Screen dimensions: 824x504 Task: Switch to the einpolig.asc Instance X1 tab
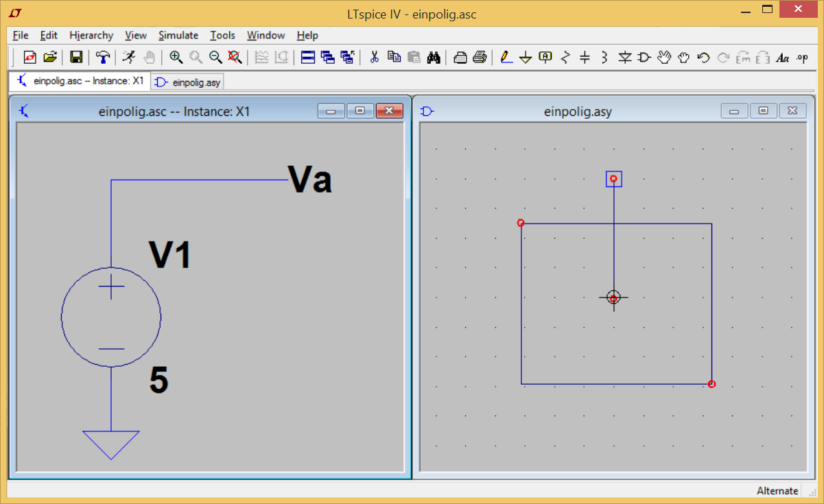tap(80, 81)
